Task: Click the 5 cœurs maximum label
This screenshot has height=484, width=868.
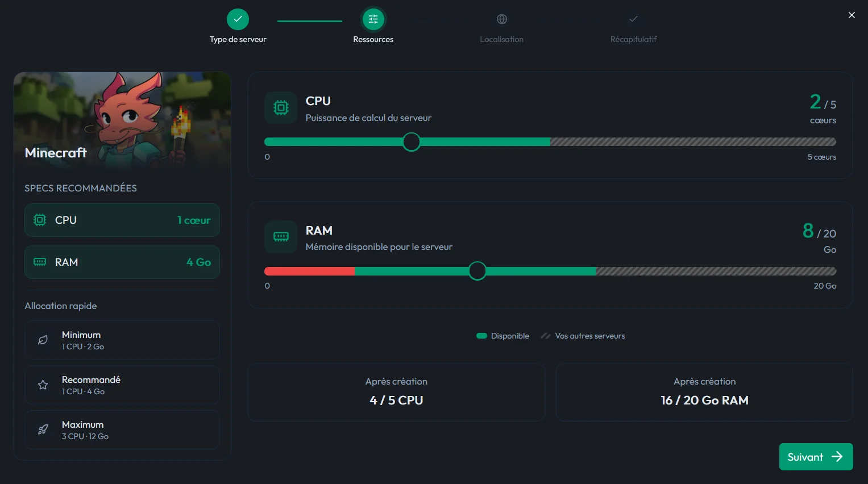Action: pos(822,157)
